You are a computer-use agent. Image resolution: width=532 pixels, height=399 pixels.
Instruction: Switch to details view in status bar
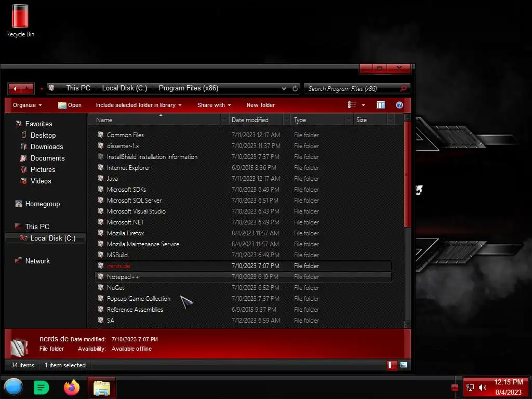tap(392, 365)
